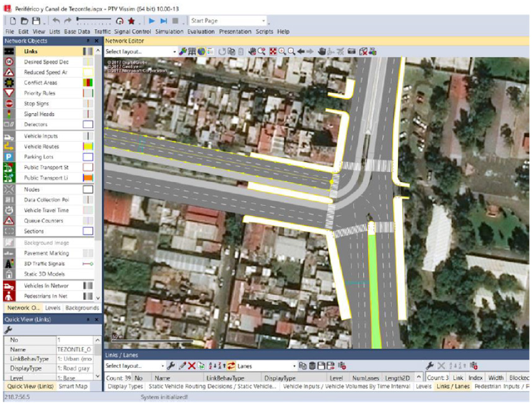Click the Parking Lots icon
The height and width of the screenshot is (404, 532).
(9, 157)
